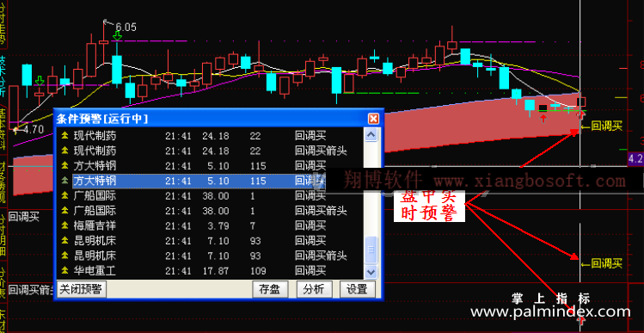
Task: Select the 昆明机床 回调买 alert row
Action: point(210,241)
